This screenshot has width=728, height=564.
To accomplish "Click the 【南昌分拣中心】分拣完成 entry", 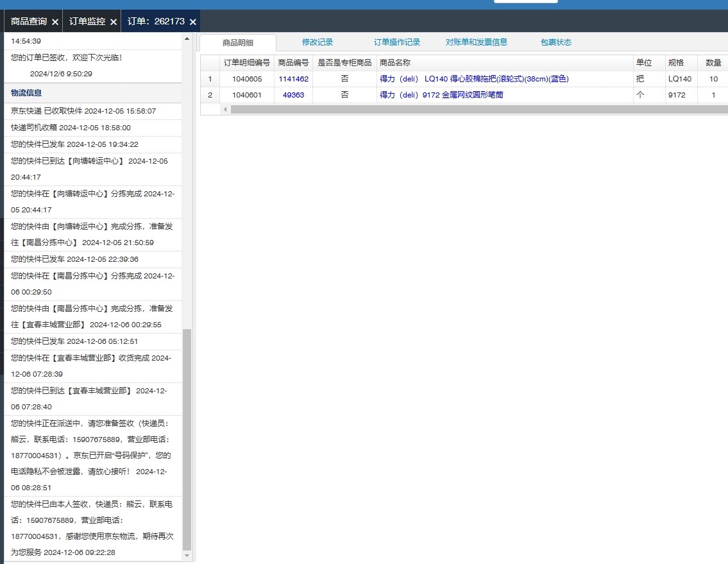I will click(x=93, y=284).
